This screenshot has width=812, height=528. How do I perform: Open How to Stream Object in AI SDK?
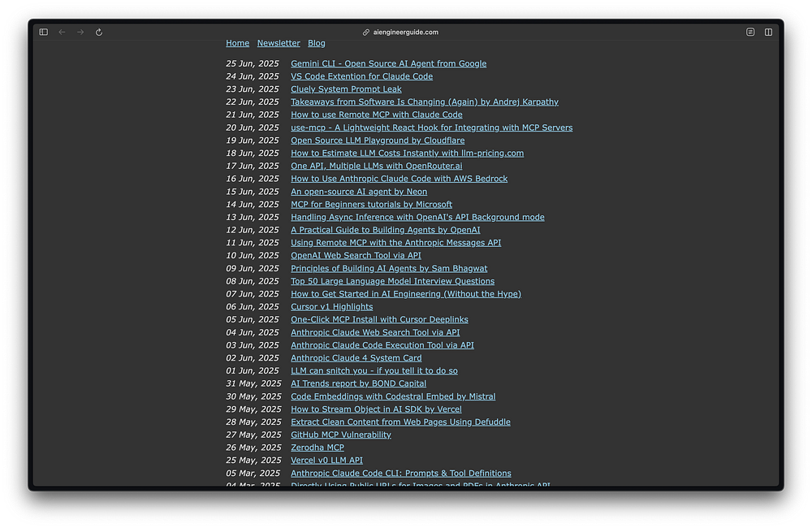click(x=376, y=409)
